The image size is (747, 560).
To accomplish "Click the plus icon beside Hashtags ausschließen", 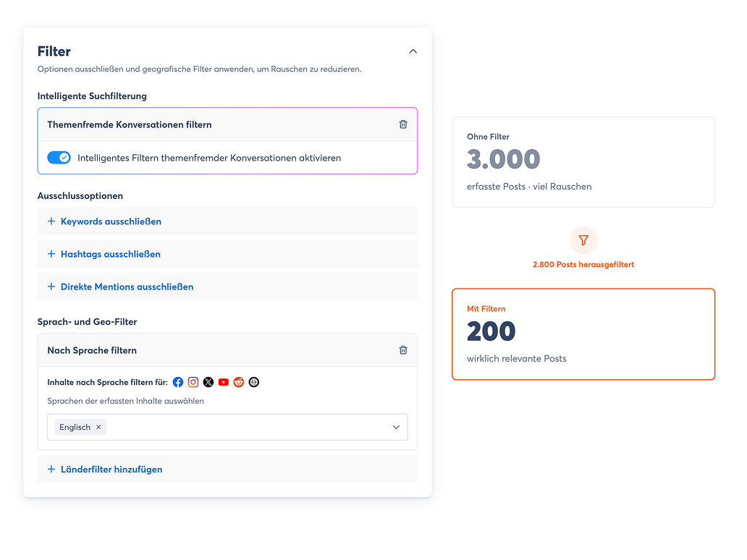I will 51,254.
